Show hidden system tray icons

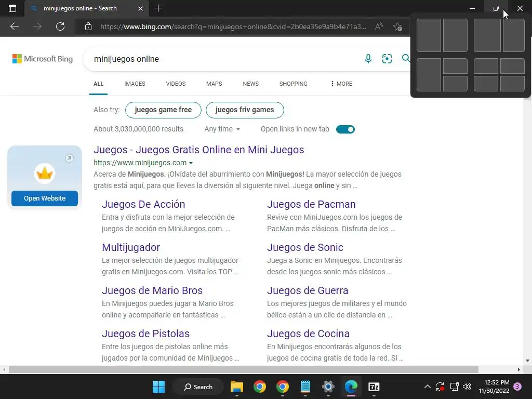tap(428, 387)
